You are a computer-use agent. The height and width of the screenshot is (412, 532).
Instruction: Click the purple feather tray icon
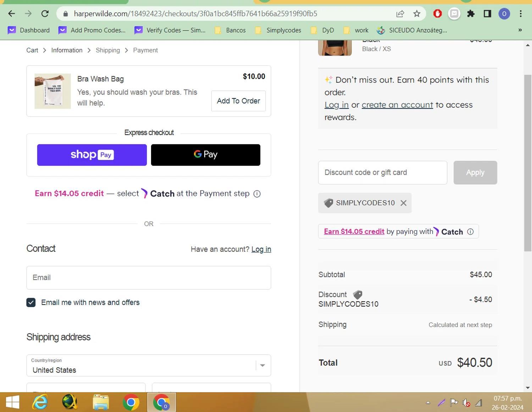[x=441, y=403]
